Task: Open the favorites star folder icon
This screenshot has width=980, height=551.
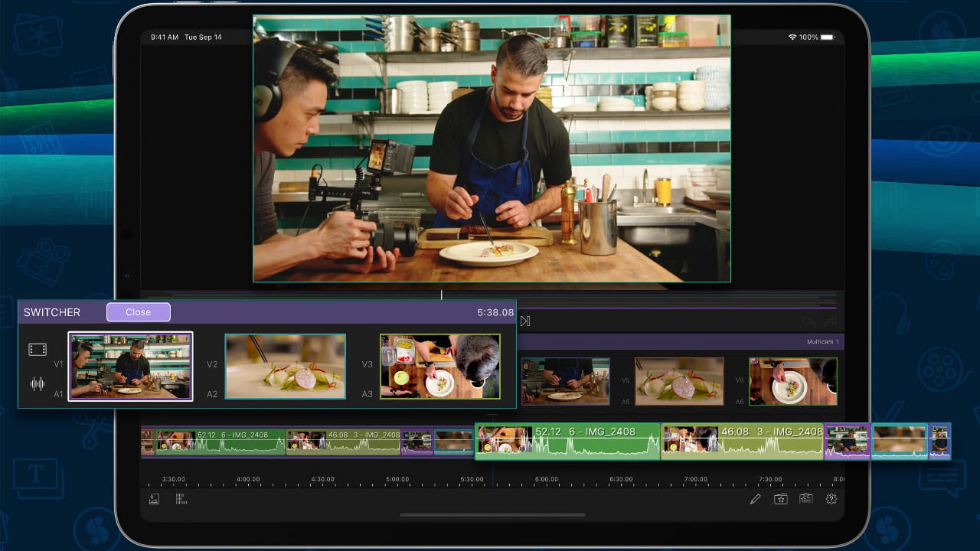Action: coord(780,499)
